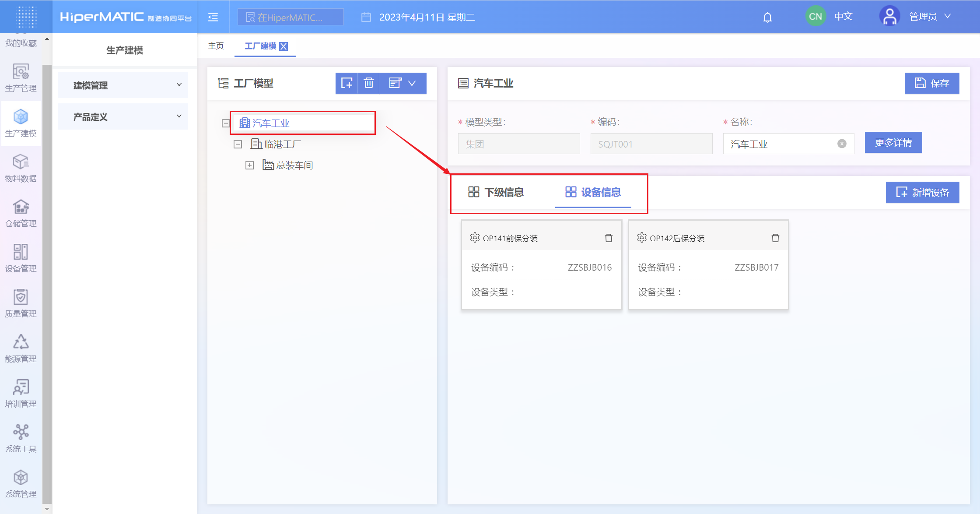980x514 pixels.
Task: Select the 设备信息 tab
Action: pos(593,192)
